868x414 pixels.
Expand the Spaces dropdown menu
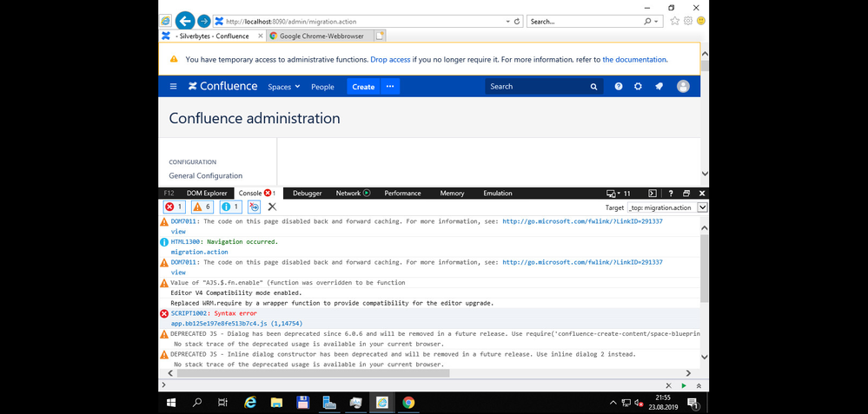pyautogui.click(x=284, y=87)
